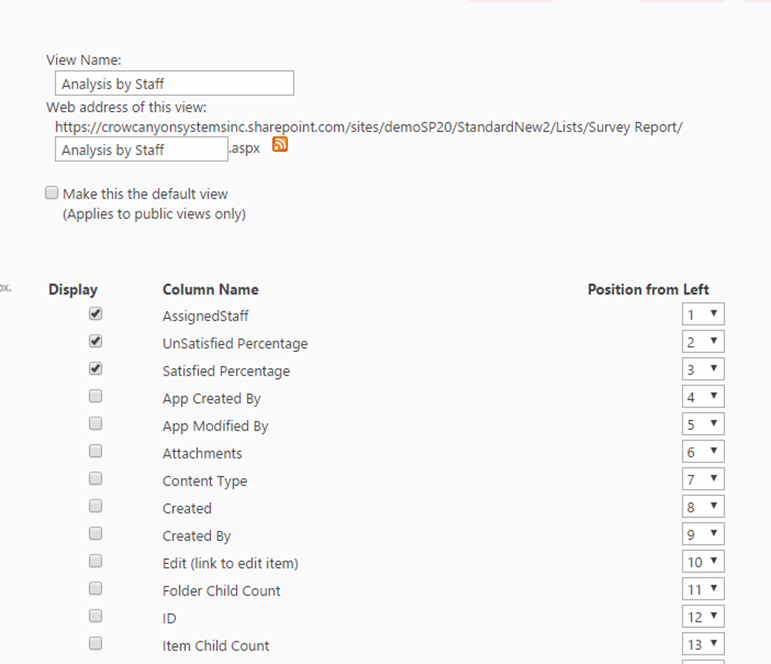
Task: Tick the Content Type display checkbox
Action: 96,479
